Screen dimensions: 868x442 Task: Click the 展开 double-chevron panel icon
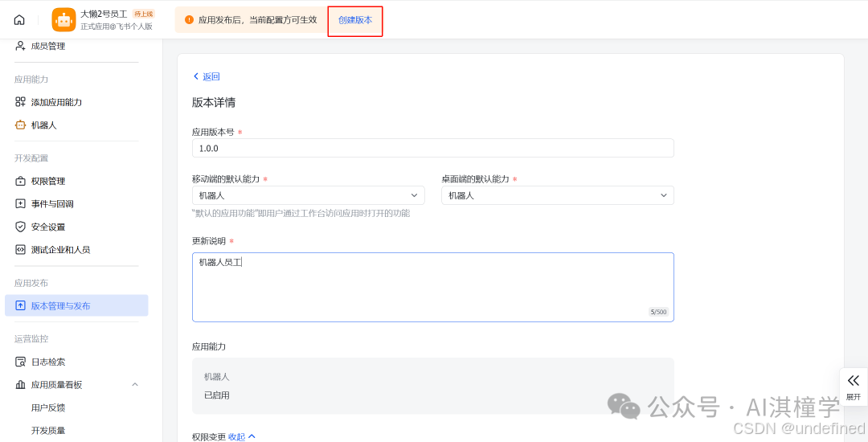tap(853, 381)
